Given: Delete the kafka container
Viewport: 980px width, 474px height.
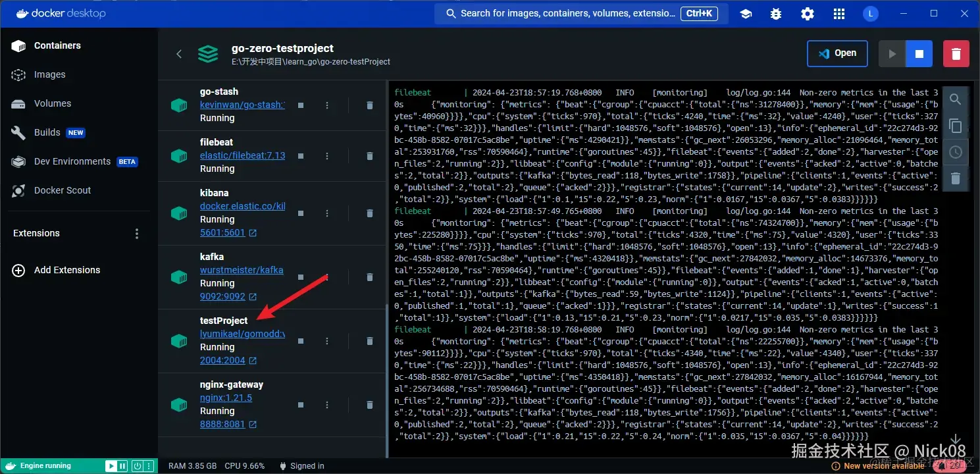Looking at the screenshot, I should coord(369,277).
